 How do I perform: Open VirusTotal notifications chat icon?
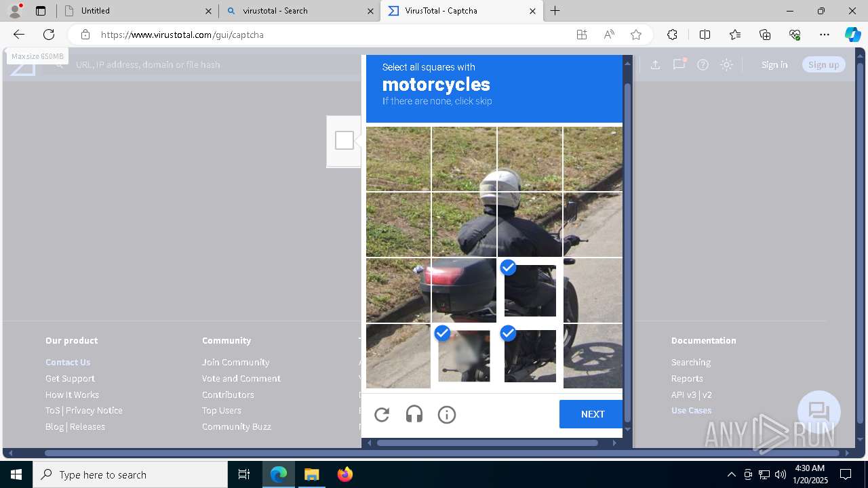point(679,64)
